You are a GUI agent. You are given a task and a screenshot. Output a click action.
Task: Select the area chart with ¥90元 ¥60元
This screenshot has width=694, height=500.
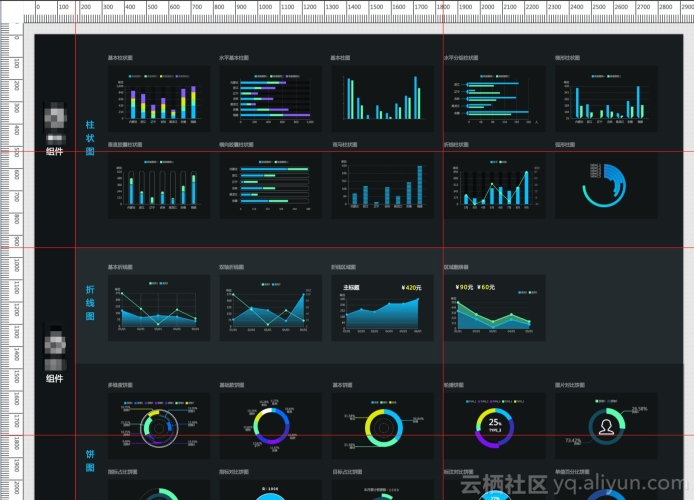click(x=494, y=308)
